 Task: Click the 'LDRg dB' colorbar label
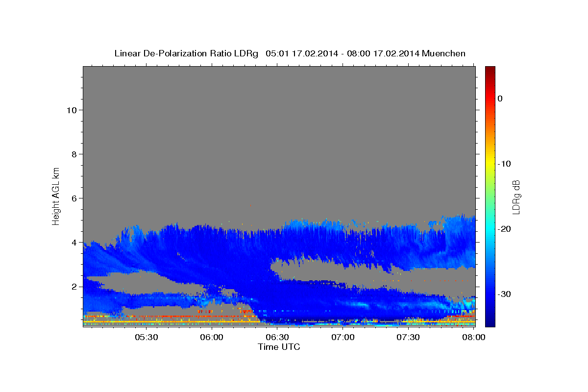click(516, 196)
